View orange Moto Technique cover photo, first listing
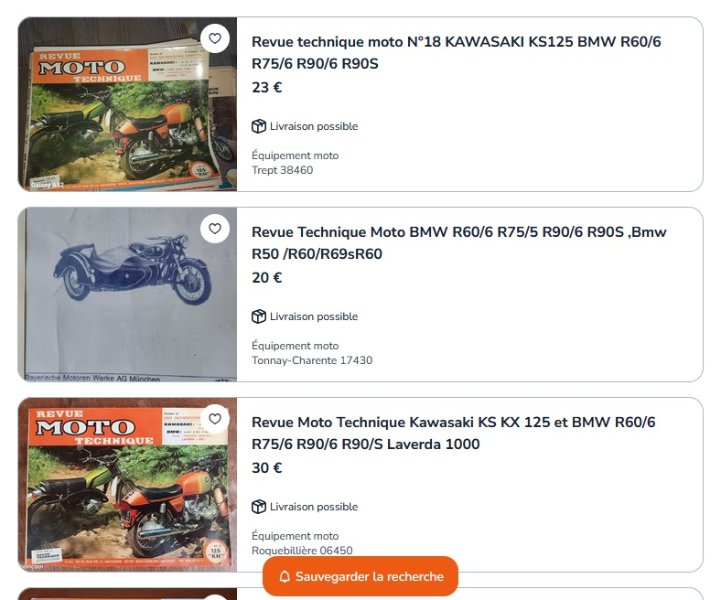Viewport: 721px width, 600px height. 127,104
